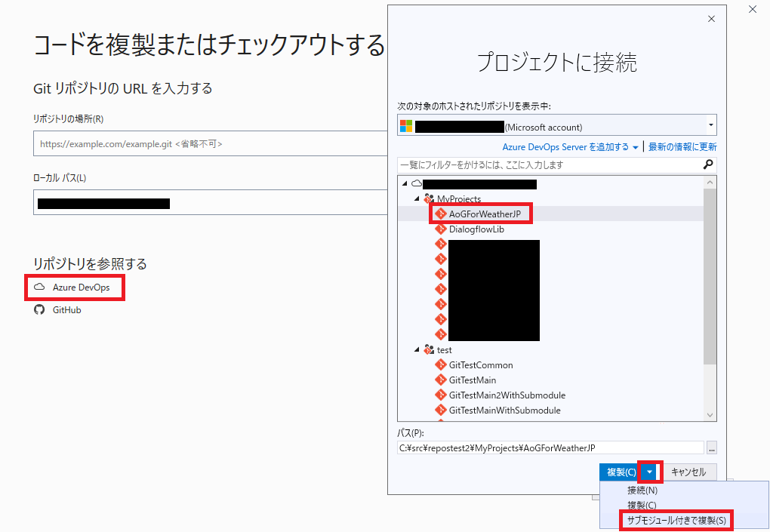770x532 pixels.
Task: Click the GitTestMainWithSubmodule repository icon
Action: pyautogui.click(x=441, y=410)
